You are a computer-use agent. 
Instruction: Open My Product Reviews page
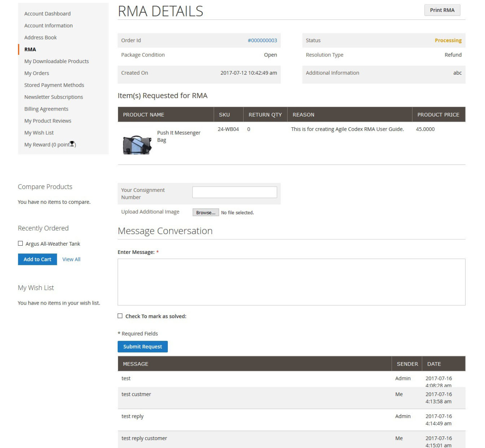click(48, 121)
